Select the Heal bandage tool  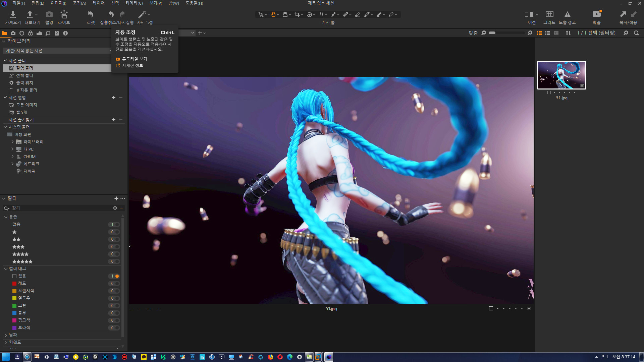coord(345,14)
